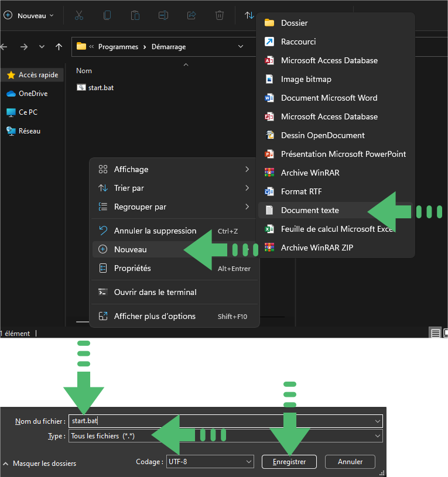
Task: Click the Nom column header
Action: click(84, 71)
